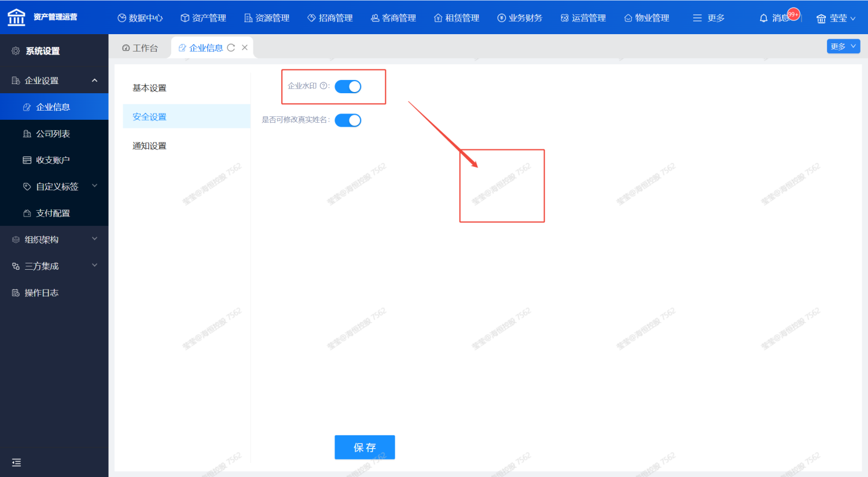Image resolution: width=868 pixels, height=477 pixels.
Task: Switch to the 工作台 tab
Action: (x=140, y=48)
